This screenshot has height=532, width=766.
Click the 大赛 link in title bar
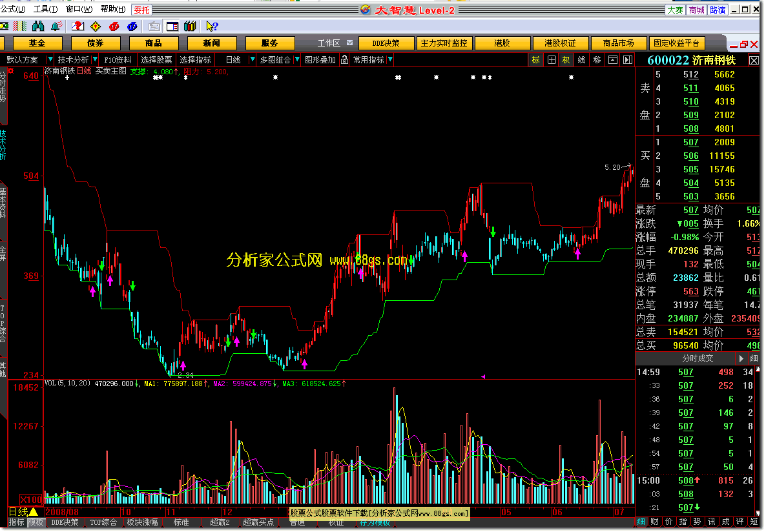point(675,10)
